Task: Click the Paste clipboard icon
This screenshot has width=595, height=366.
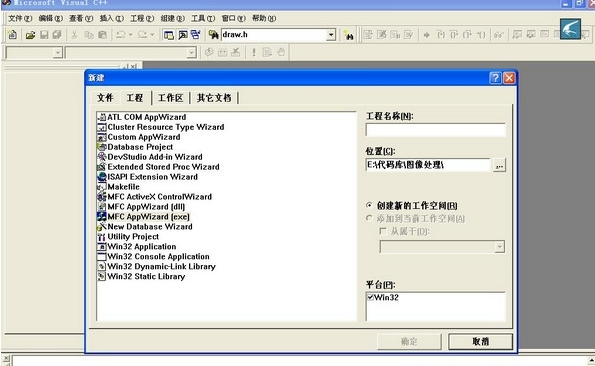Action: [x=102, y=35]
